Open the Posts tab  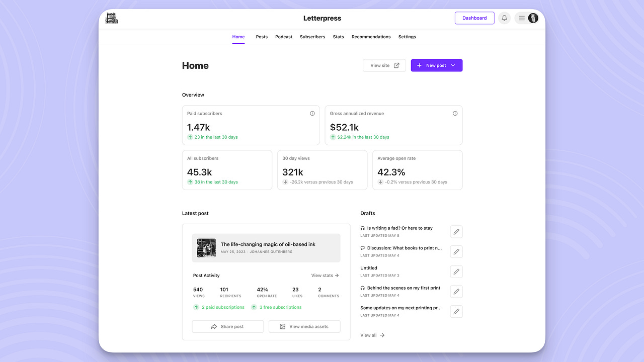[x=262, y=37]
